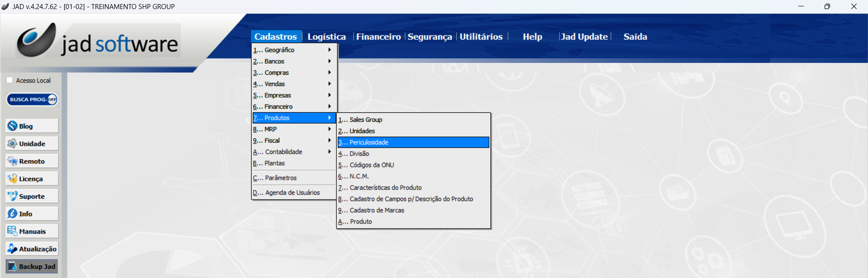
Task: Select Periculosidade from the Produtos submenu
Action: pyautogui.click(x=413, y=142)
